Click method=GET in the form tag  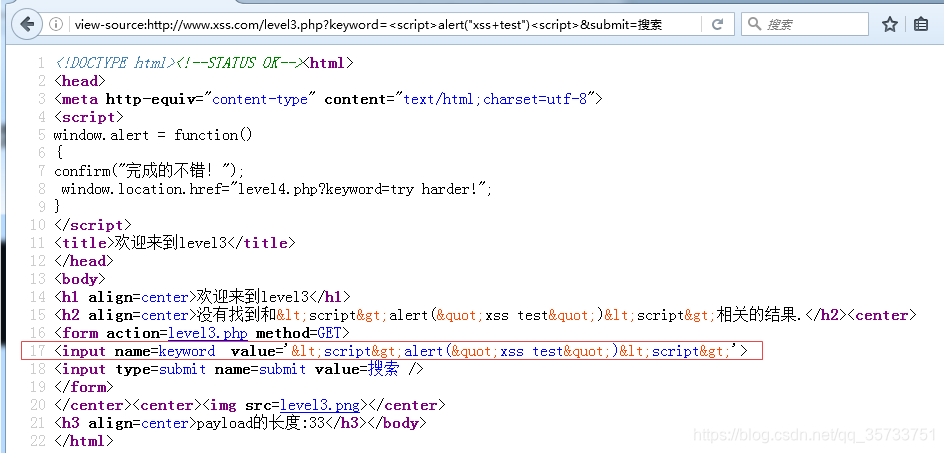coord(298,333)
